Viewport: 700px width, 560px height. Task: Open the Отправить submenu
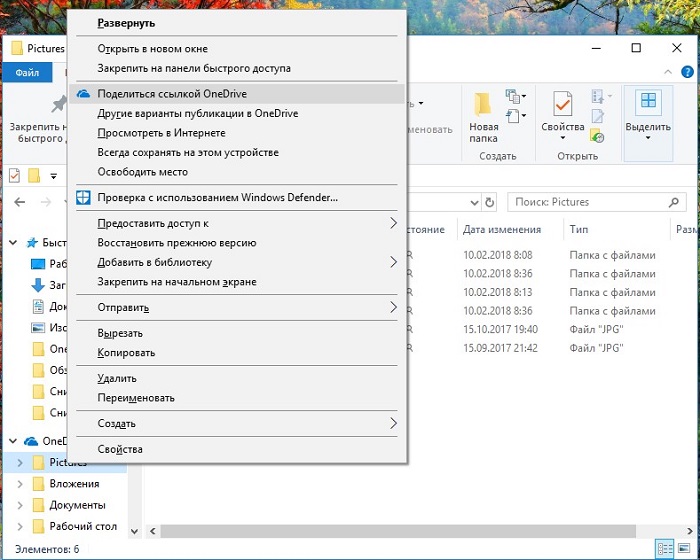coord(237,308)
